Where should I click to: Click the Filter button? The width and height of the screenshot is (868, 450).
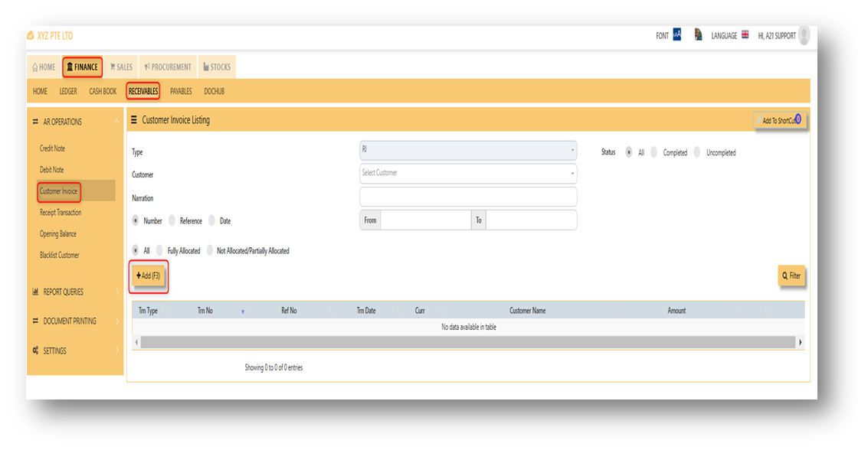791,276
